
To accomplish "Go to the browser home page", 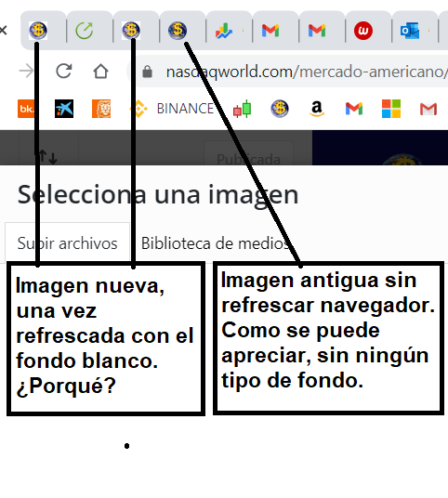I will click(100, 71).
